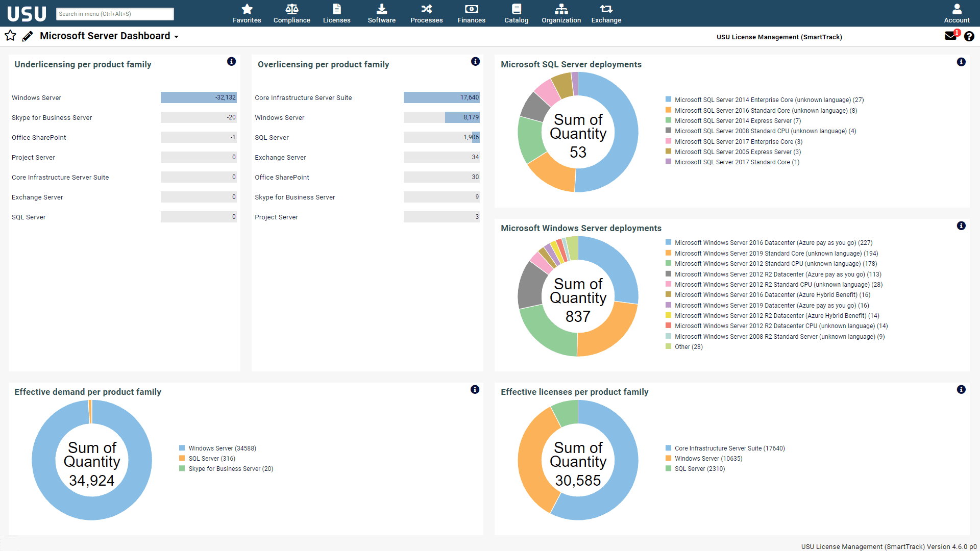Click the Organization menu item in toolbar
This screenshot has width=980, height=551.
click(561, 13)
